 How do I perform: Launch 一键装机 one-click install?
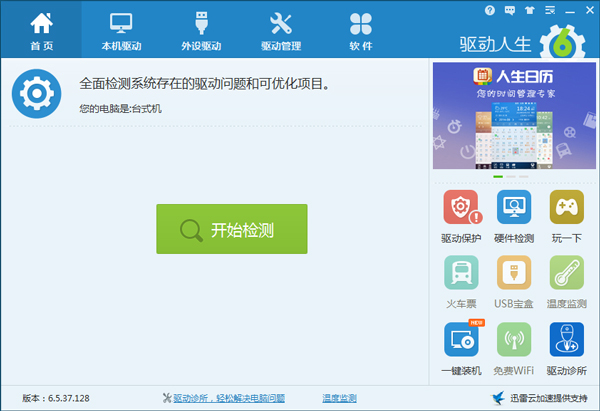(x=461, y=347)
